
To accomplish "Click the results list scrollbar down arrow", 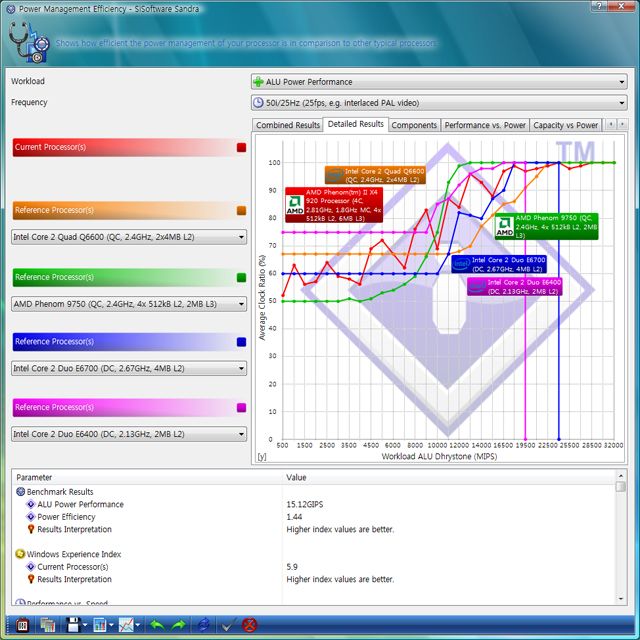I will [x=621, y=599].
